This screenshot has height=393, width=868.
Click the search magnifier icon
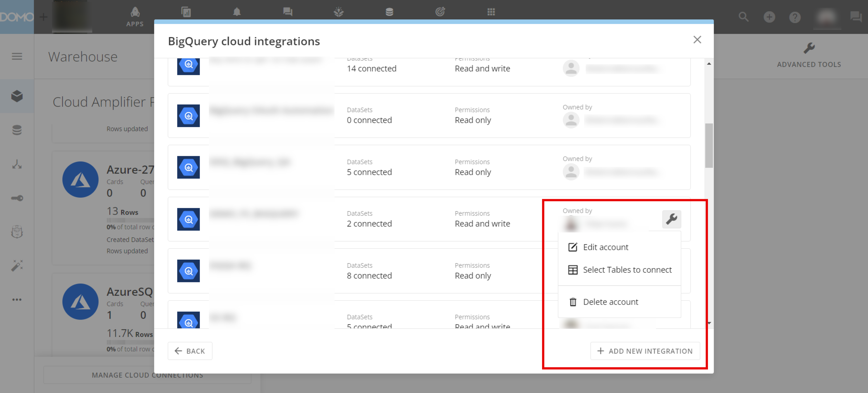tap(743, 17)
